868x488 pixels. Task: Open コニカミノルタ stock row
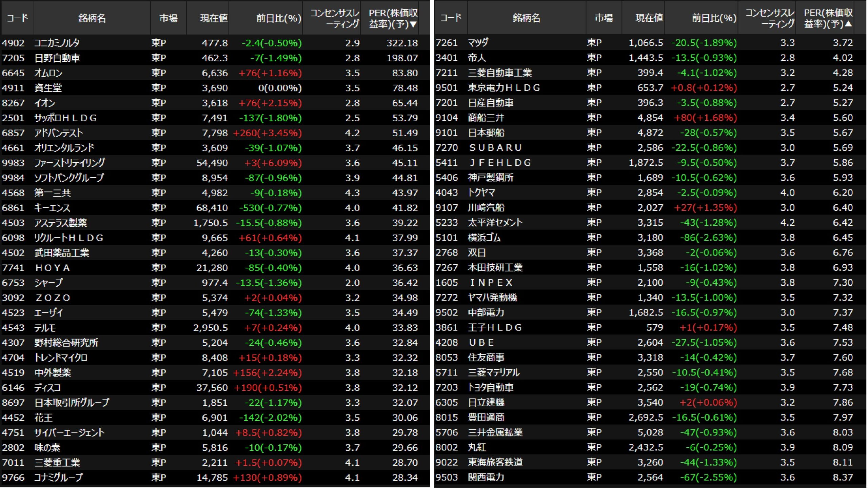coord(57,43)
